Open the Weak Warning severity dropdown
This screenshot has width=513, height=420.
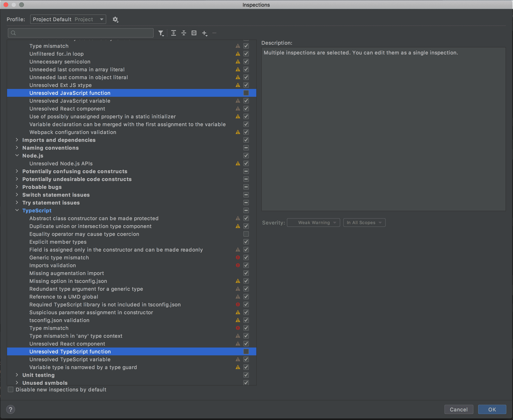(x=313, y=223)
